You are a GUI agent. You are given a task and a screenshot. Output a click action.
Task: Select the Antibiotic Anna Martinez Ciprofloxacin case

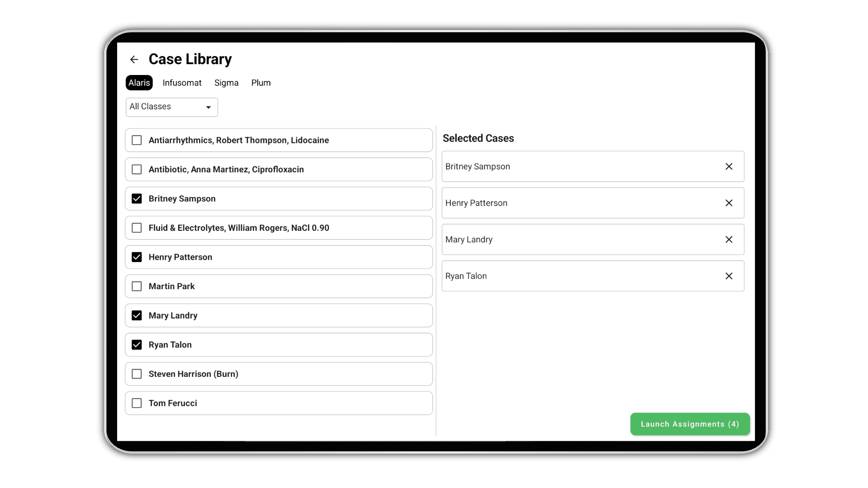[137, 169]
